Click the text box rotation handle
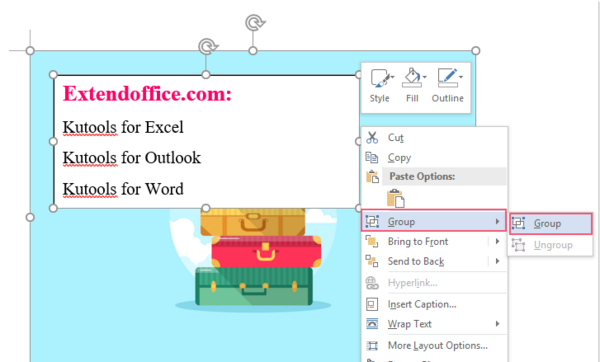The image size is (600, 362). [x=208, y=46]
